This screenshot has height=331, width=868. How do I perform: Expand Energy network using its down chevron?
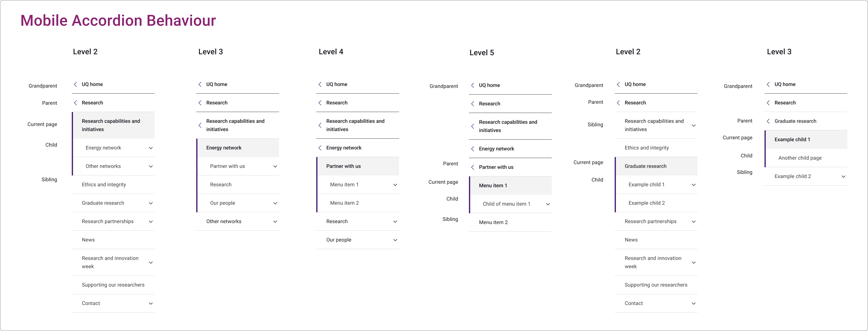click(150, 148)
